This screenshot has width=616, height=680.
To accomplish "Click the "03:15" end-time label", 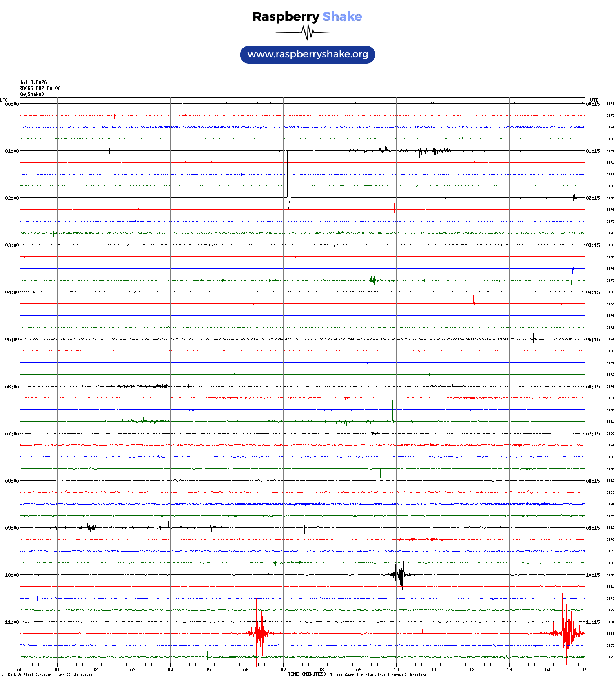I will (593, 245).
